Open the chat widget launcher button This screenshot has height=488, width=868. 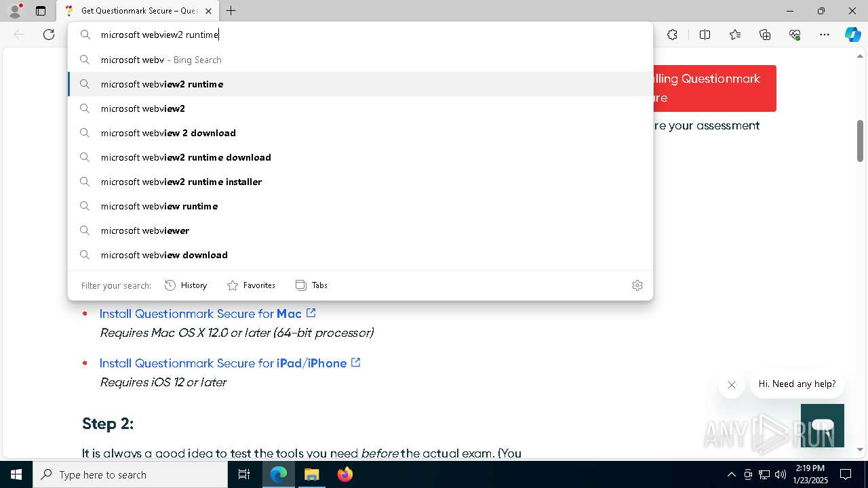(822, 426)
